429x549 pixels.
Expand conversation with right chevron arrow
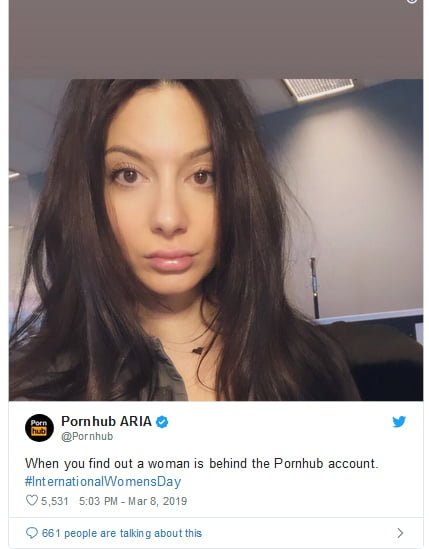400,533
